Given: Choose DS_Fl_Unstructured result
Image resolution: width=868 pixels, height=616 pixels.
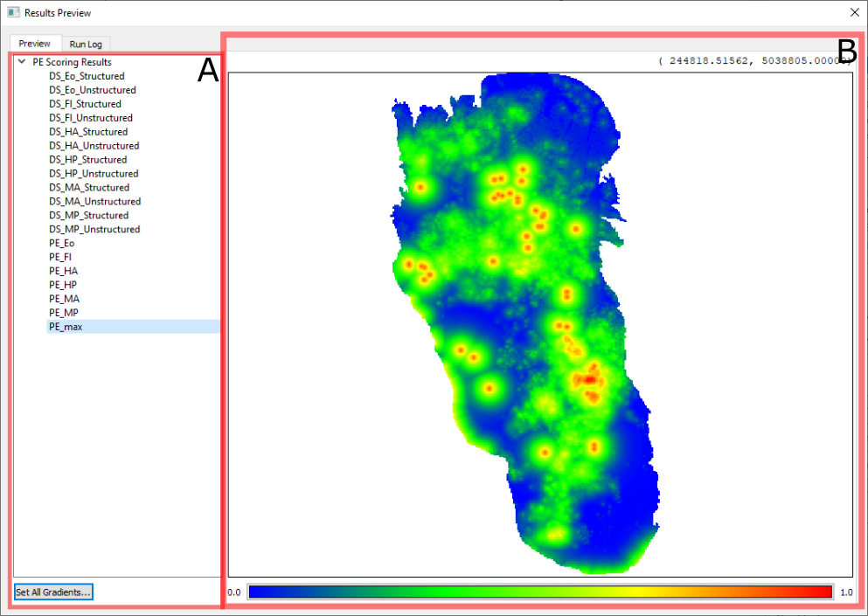Looking at the screenshot, I should pyautogui.click(x=91, y=117).
